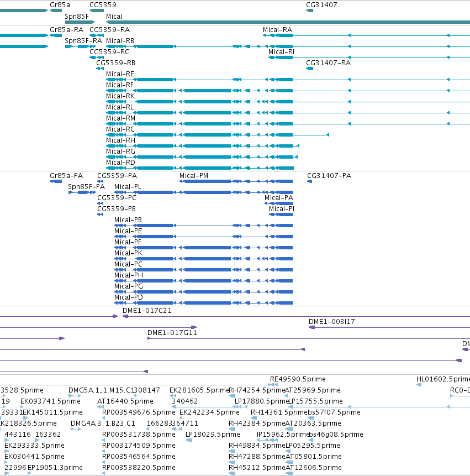Click the EK145011.5prime EST label
This screenshot has height=476, width=470.
coord(53,412)
